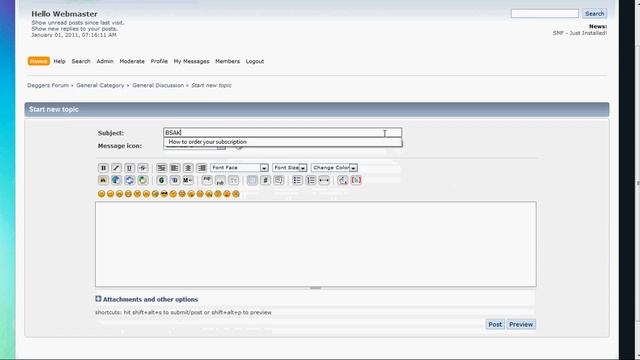Insert the first smiley face emoticon
Viewport: 640px width, 360px height.
pos(102,194)
